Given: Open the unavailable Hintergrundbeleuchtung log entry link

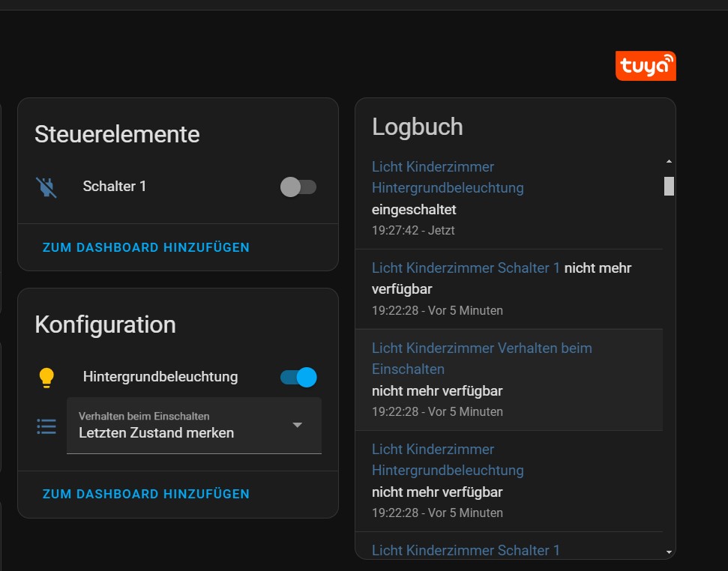Looking at the screenshot, I should tap(448, 460).
